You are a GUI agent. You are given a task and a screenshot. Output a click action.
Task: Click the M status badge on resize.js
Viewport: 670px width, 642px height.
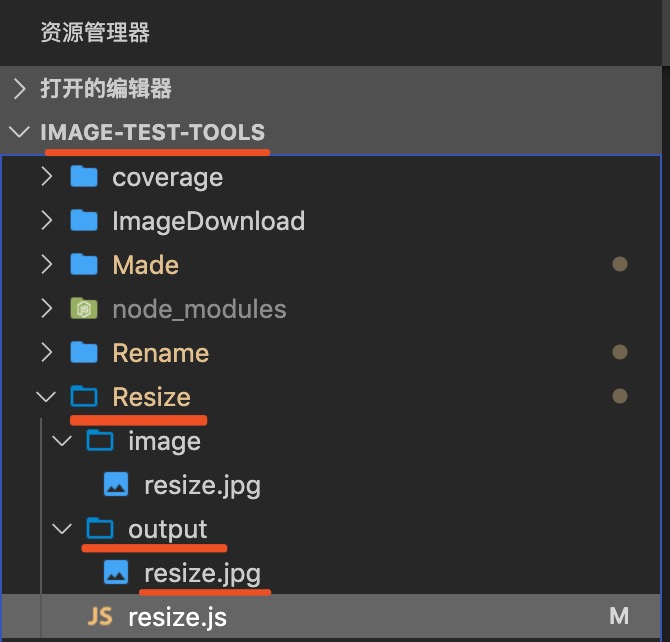coord(619,616)
